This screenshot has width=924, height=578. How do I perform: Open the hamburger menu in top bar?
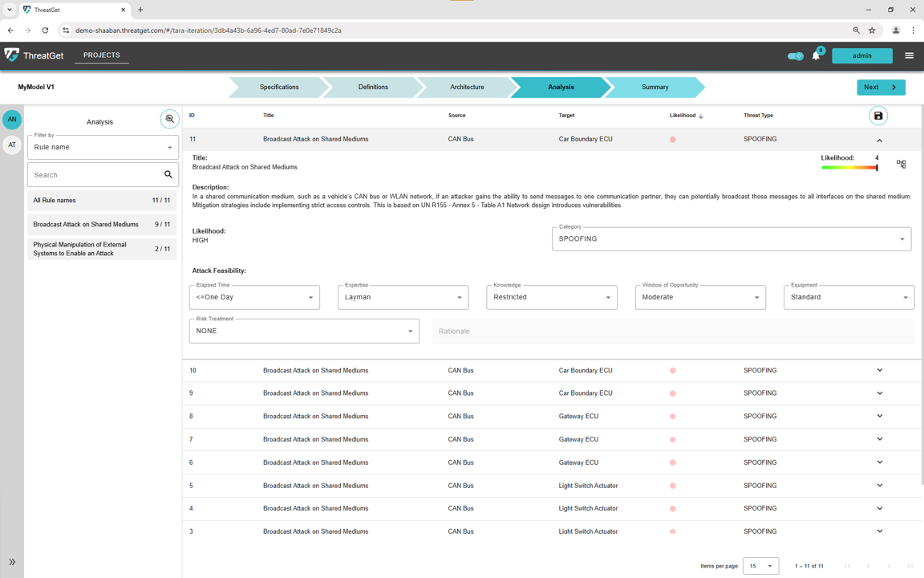[x=909, y=55]
